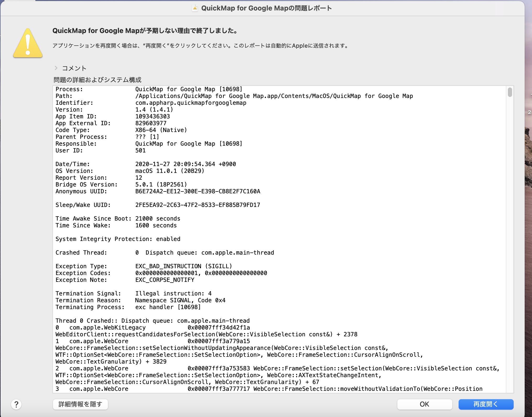The height and width of the screenshot is (417, 532).
Task: Click the Anonymous UUID value line
Action: pos(198,191)
